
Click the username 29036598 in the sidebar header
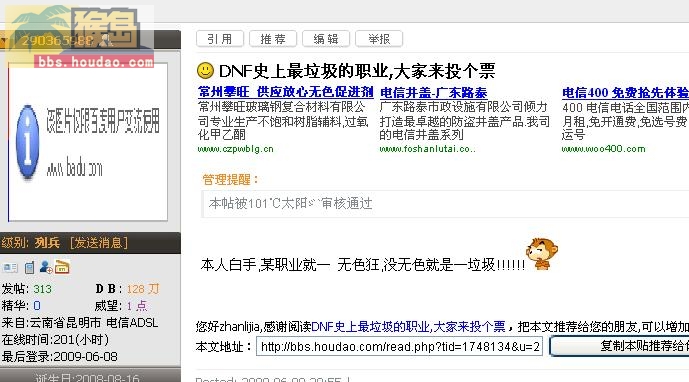tap(58, 41)
